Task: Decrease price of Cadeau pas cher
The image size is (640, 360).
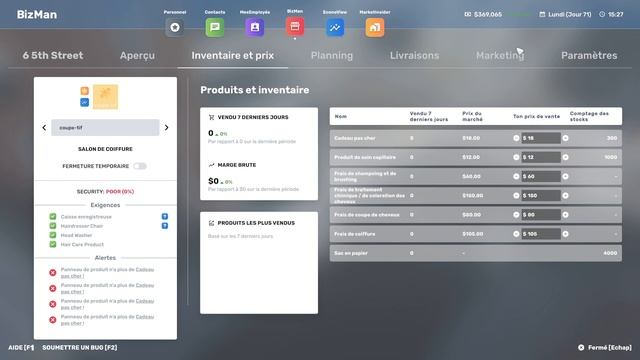Action: (516, 138)
